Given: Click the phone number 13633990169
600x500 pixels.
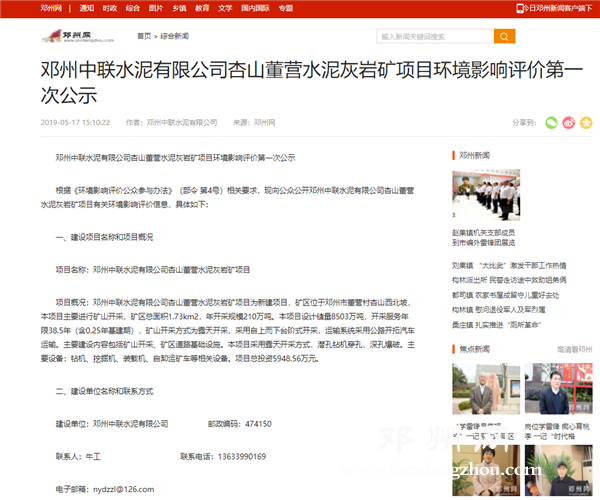Looking at the screenshot, I should coord(242,456).
